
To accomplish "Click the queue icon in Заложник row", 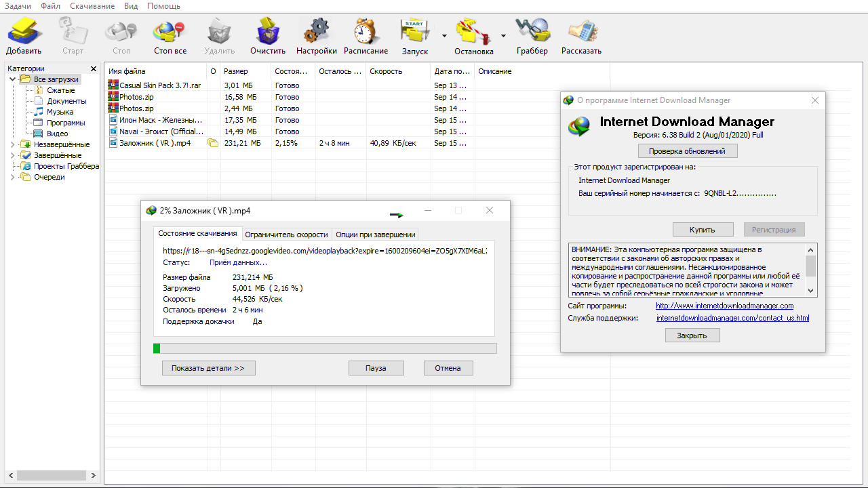I will 212,143.
